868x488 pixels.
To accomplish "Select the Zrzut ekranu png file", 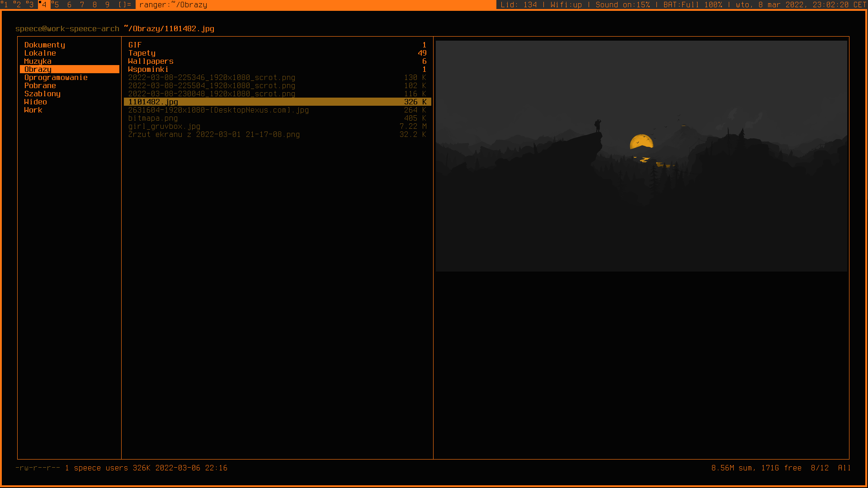I will point(214,134).
